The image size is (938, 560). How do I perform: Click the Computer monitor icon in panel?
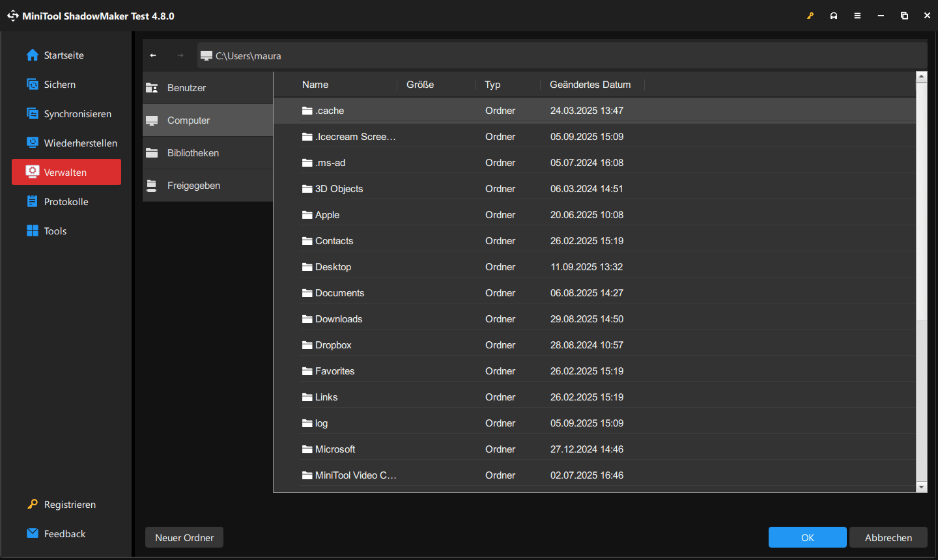pyautogui.click(x=152, y=120)
